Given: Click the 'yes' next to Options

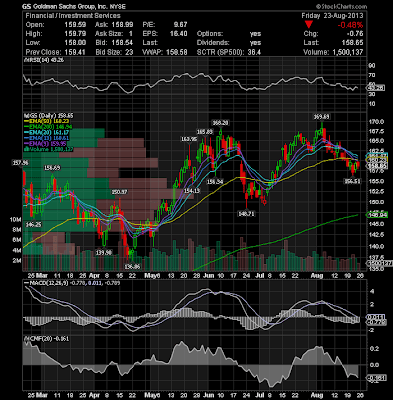Looking at the screenshot, I should (x=255, y=34).
